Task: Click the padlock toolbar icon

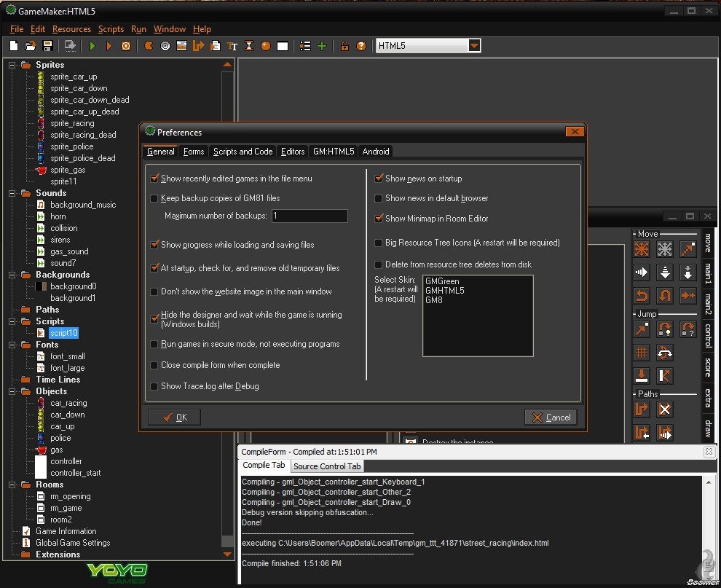Action: [344, 46]
